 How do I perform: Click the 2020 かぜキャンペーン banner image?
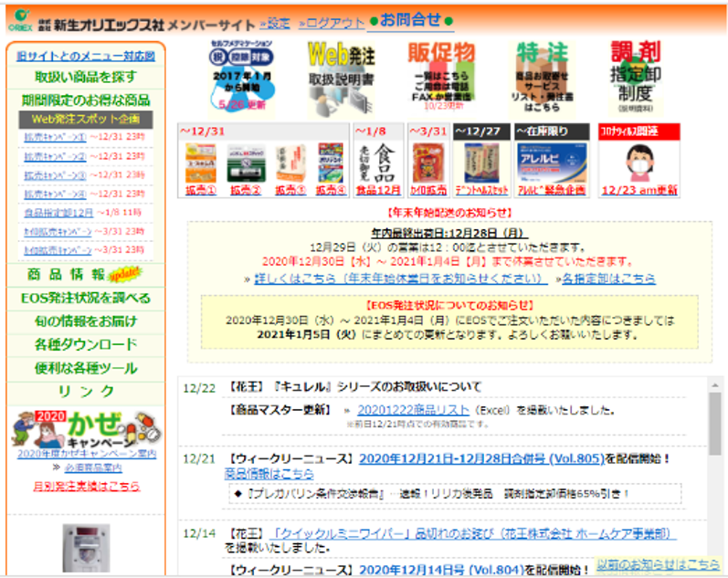pyautogui.click(x=87, y=428)
